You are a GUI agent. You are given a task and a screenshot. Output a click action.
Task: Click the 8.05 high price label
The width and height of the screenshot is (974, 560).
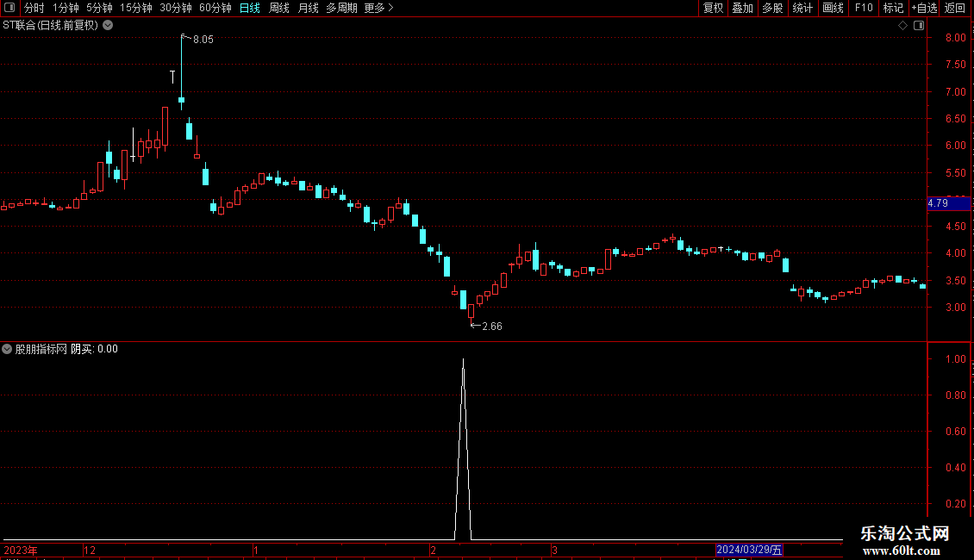point(203,40)
